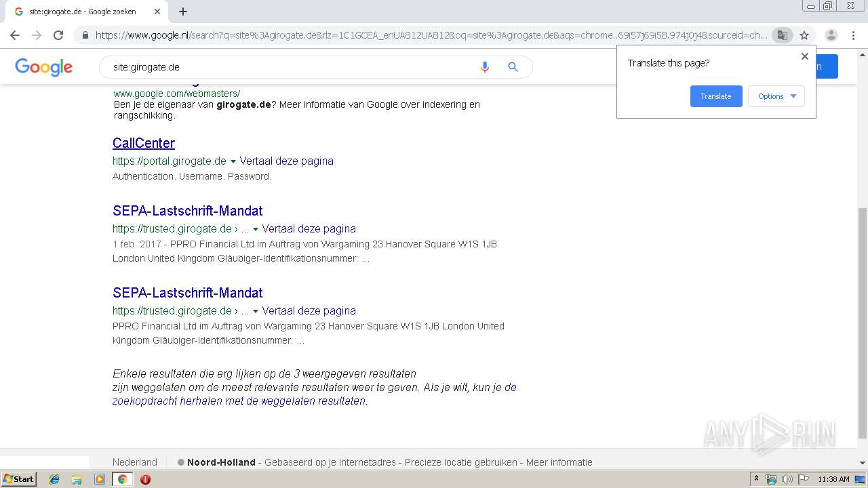Screen dimensions: 868x488
Task: Open the media player taskbar icon
Action: coord(100,479)
